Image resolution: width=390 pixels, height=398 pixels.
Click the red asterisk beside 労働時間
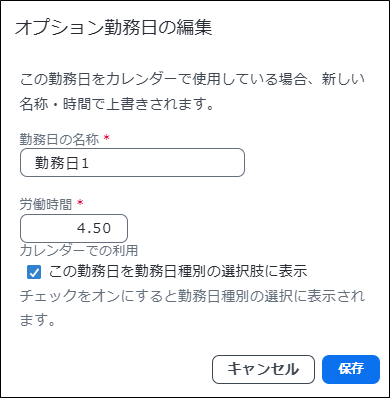(x=80, y=203)
